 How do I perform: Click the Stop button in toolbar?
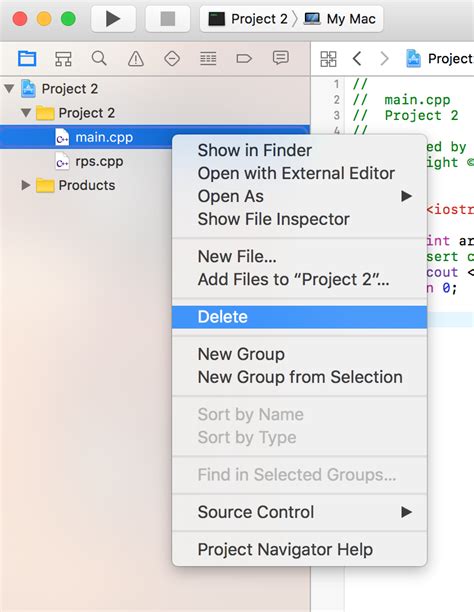click(x=168, y=19)
